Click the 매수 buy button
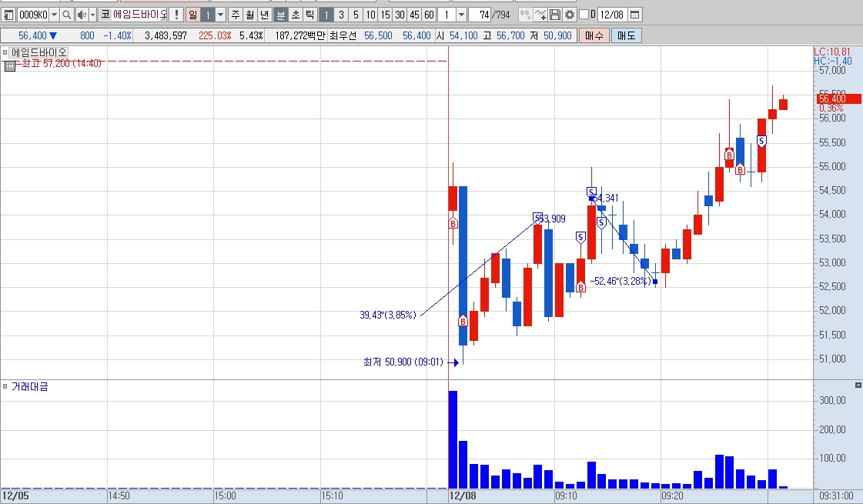863x504 pixels. [x=594, y=35]
